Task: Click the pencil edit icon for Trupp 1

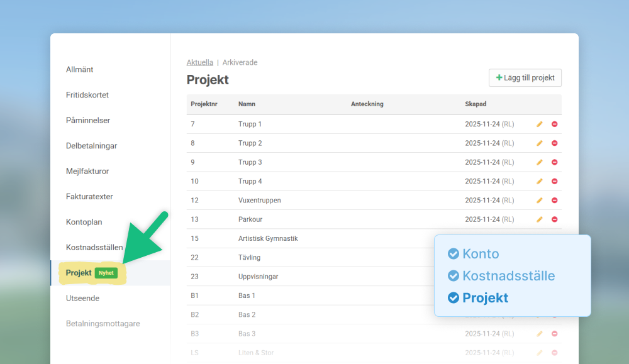Action: (x=539, y=124)
